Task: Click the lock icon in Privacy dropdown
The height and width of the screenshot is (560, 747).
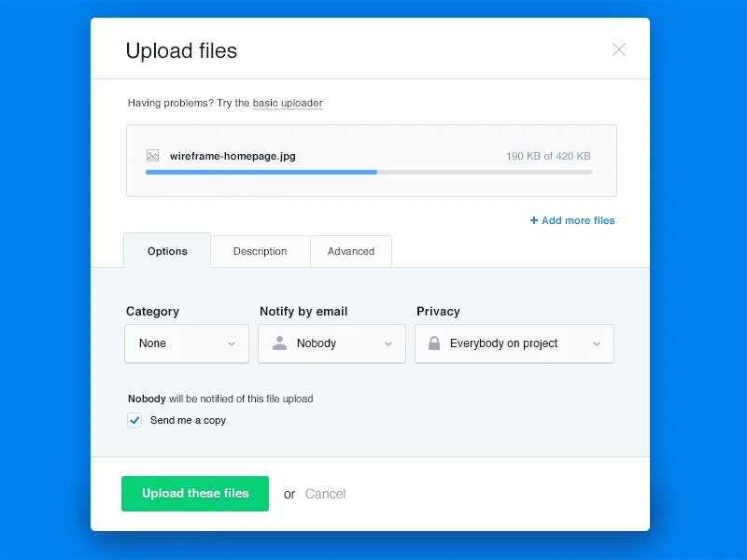Action: coord(434,343)
